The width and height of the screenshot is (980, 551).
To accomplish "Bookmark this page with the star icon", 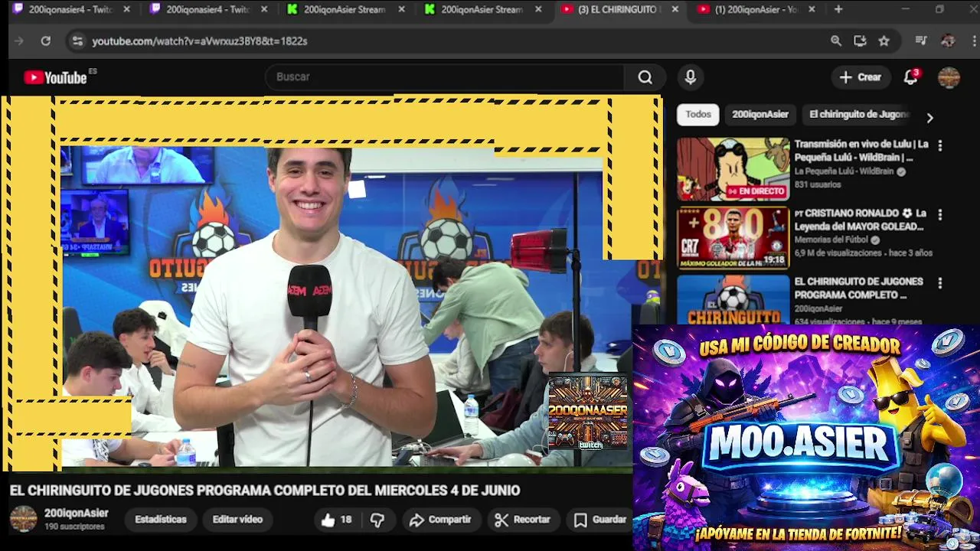I will point(884,41).
